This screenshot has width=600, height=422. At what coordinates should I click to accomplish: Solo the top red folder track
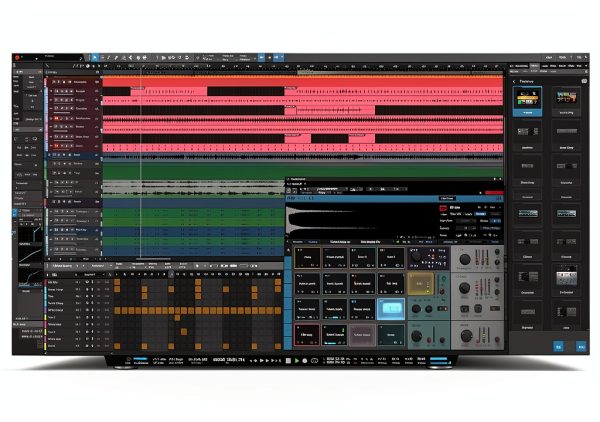coord(59,82)
